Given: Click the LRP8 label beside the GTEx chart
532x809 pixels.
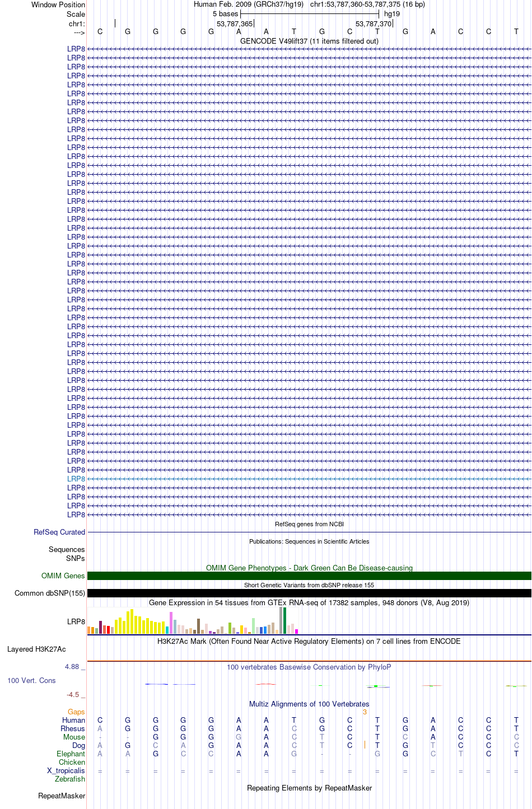Looking at the screenshot, I should [76, 621].
